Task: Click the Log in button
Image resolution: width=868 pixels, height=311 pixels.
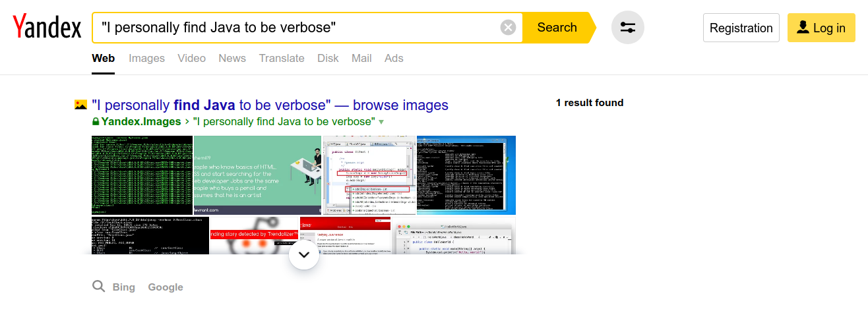Action: (821, 28)
